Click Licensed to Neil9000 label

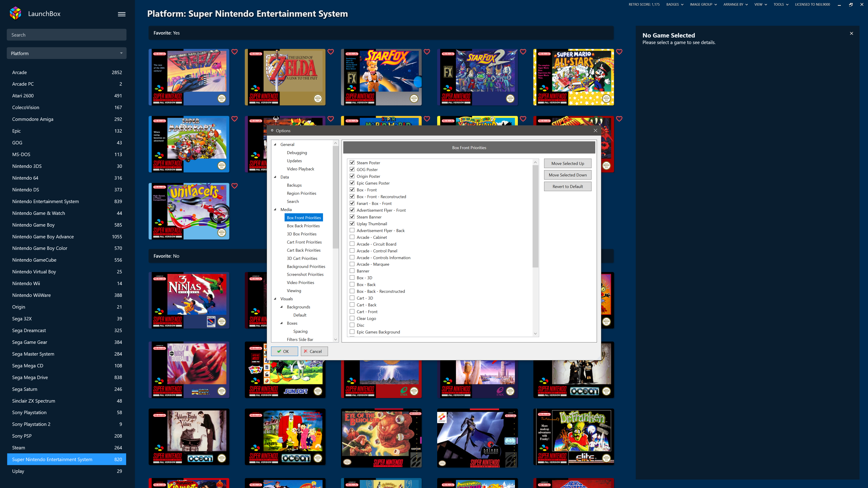812,4
